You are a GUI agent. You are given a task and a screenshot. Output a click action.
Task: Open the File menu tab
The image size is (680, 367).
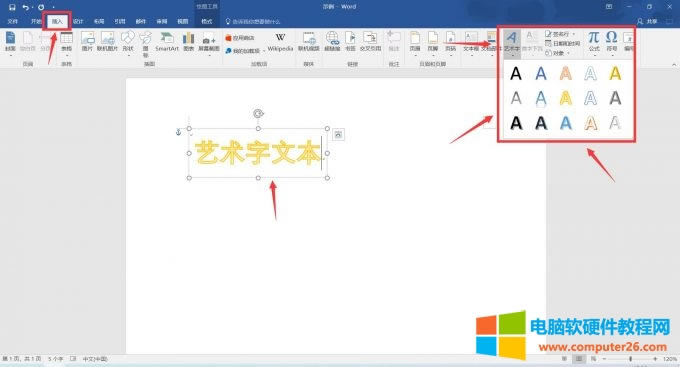pyautogui.click(x=13, y=21)
